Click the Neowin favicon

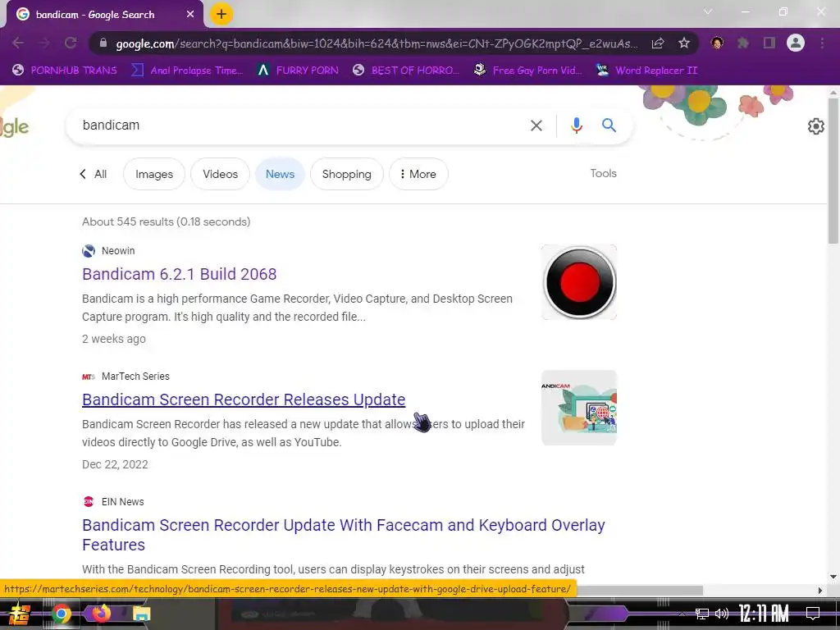tap(89, 251)
